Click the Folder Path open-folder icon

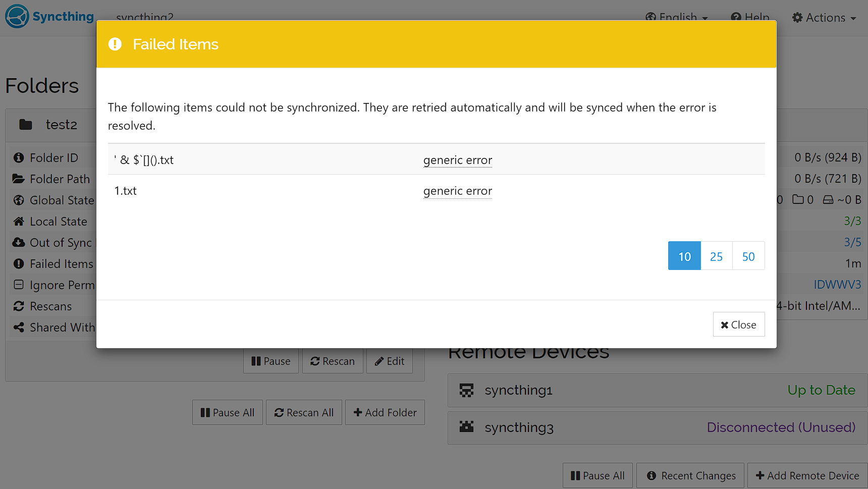pos(18,179)
